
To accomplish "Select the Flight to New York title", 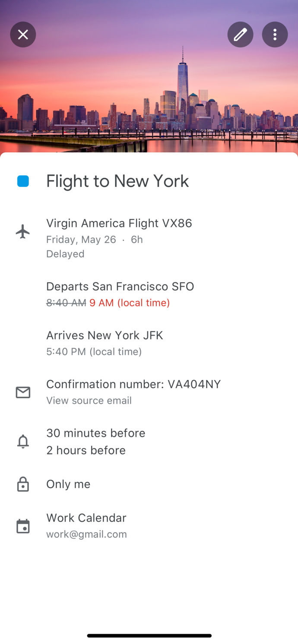I will click(117, 181).
